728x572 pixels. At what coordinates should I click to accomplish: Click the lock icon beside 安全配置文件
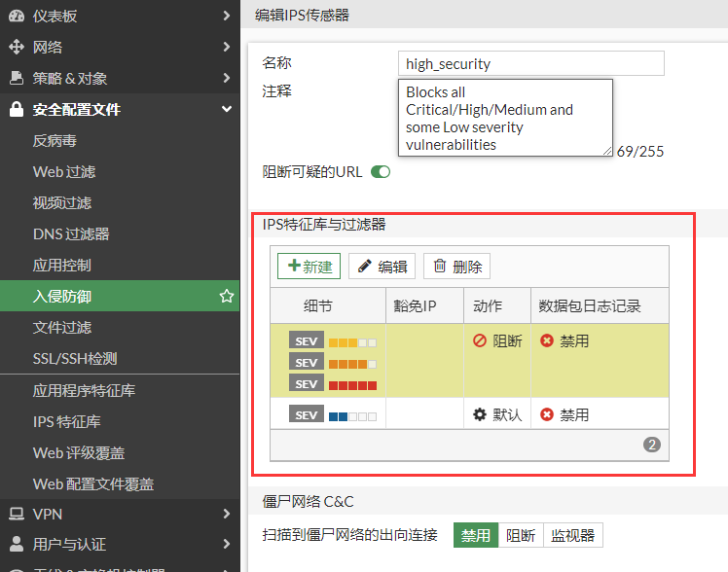point(16,109)
